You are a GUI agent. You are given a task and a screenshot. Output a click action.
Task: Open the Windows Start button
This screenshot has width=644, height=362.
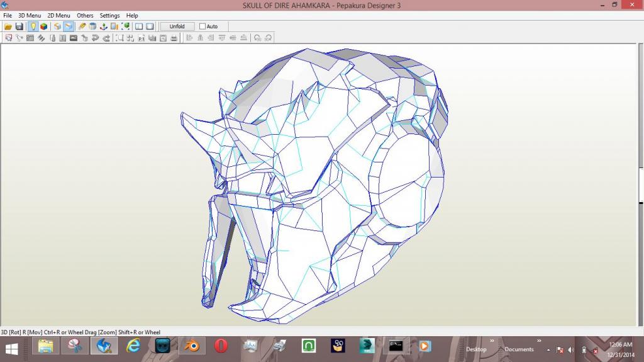[11, 349]
